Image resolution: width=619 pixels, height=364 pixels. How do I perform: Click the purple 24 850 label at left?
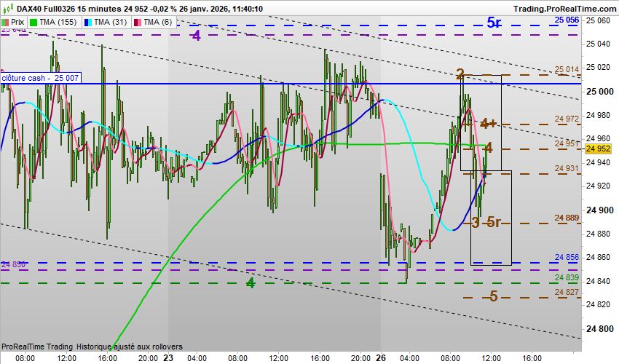tap(13, 264)
